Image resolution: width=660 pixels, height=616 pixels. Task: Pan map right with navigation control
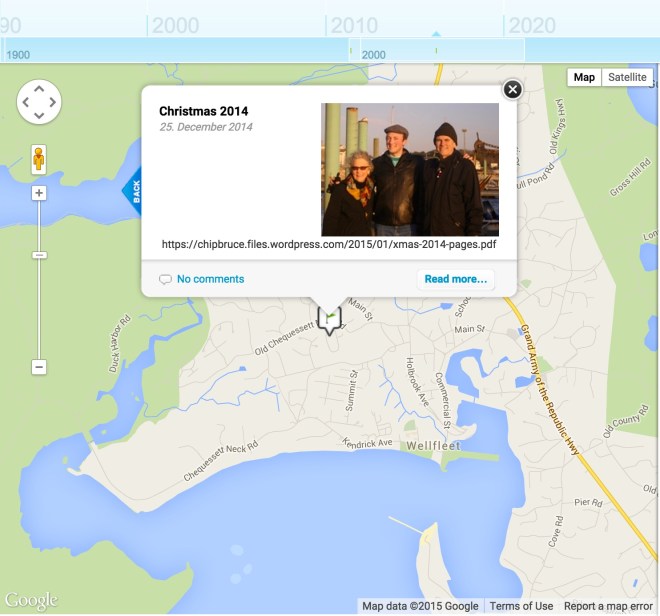[52, 101]
